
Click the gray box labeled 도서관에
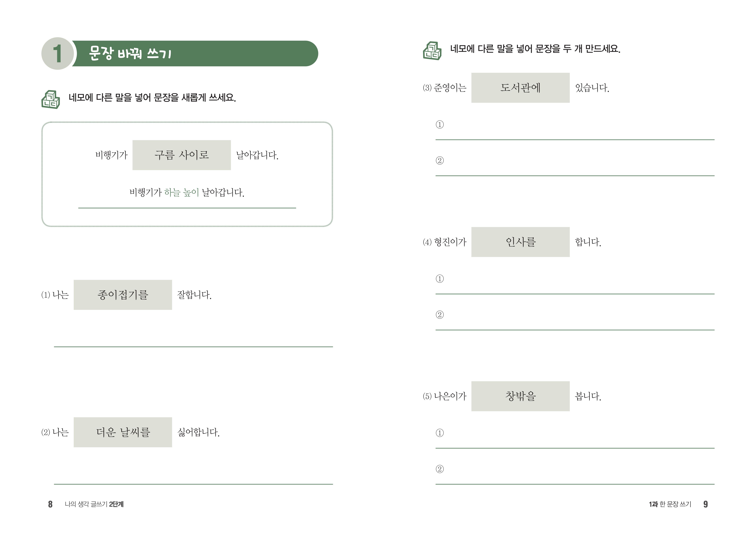(x=520, y=88)
